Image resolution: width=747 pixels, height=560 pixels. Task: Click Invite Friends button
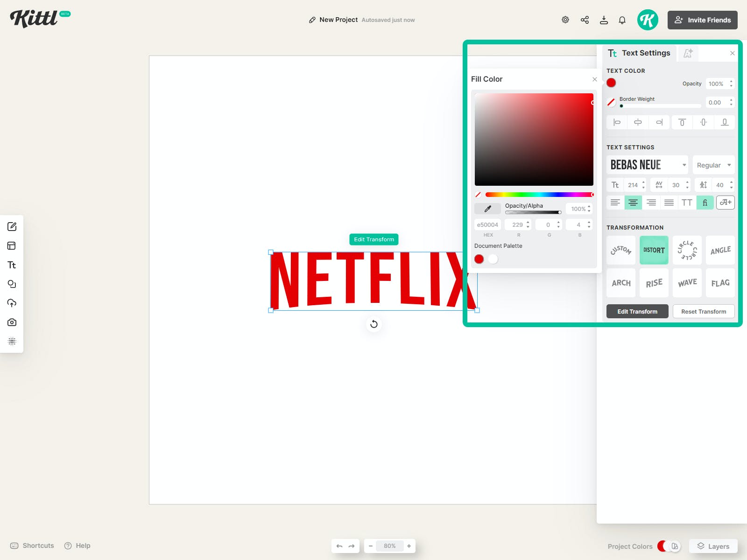click(703, 20)
